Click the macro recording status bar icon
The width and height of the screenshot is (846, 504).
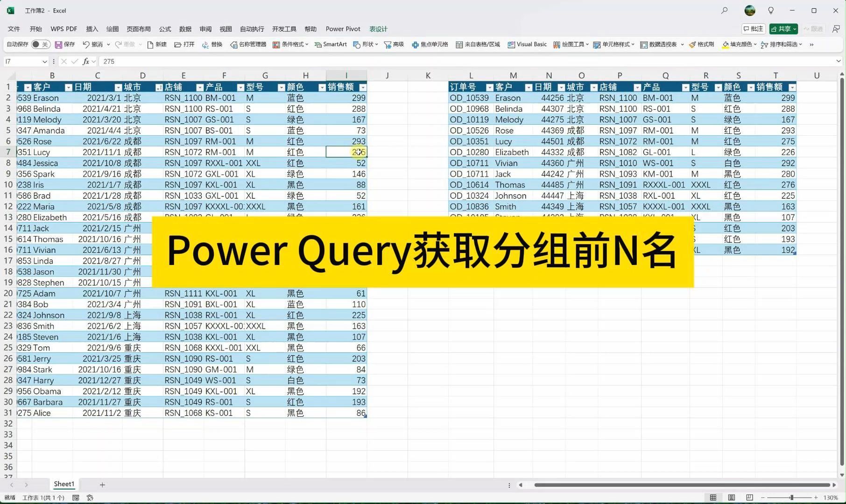click(76, 498)
